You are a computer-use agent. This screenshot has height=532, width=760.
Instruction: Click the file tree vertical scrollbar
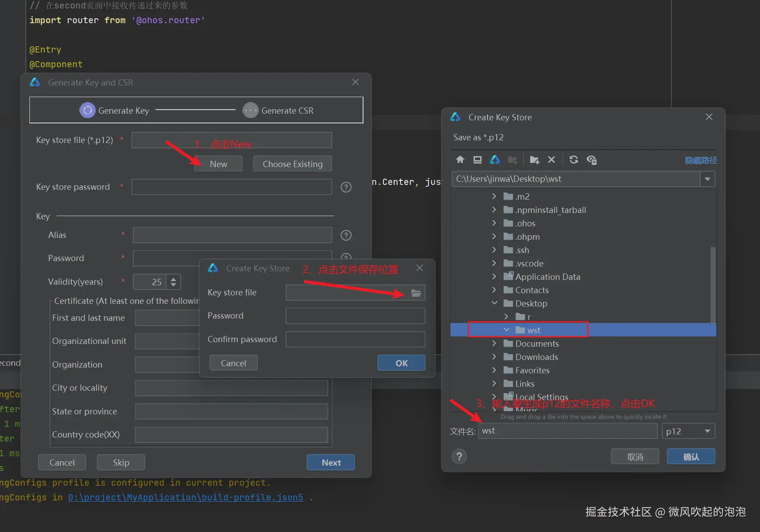[713, 285]
